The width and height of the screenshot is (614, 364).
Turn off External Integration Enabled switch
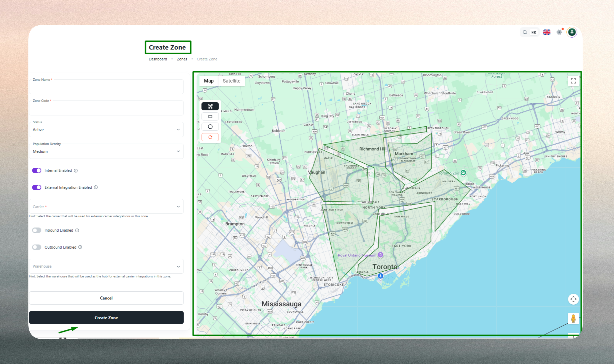click(x=37, y=187)
